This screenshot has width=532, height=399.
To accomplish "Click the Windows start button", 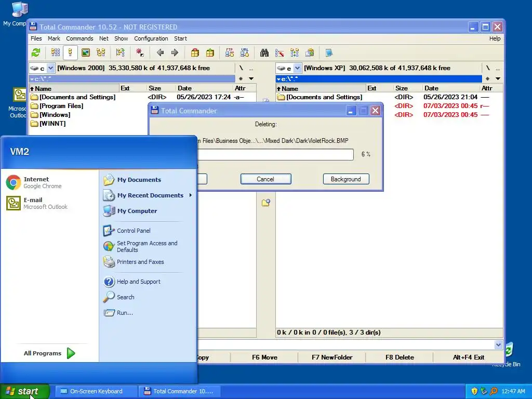I will click(25, 391).
